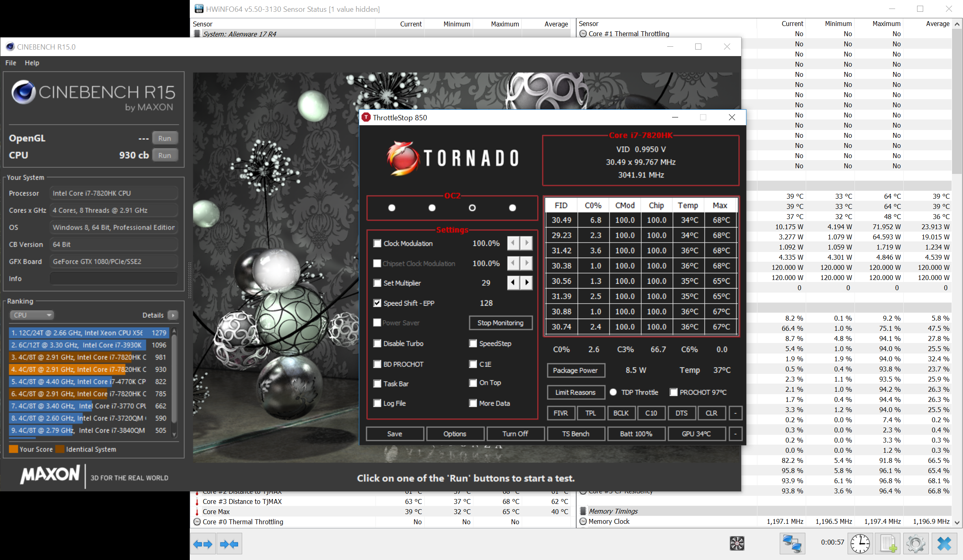This screenshot has width=963, height=560.
Task: Click Cinebench title bar logo icon
Action: tap(10, 47)
